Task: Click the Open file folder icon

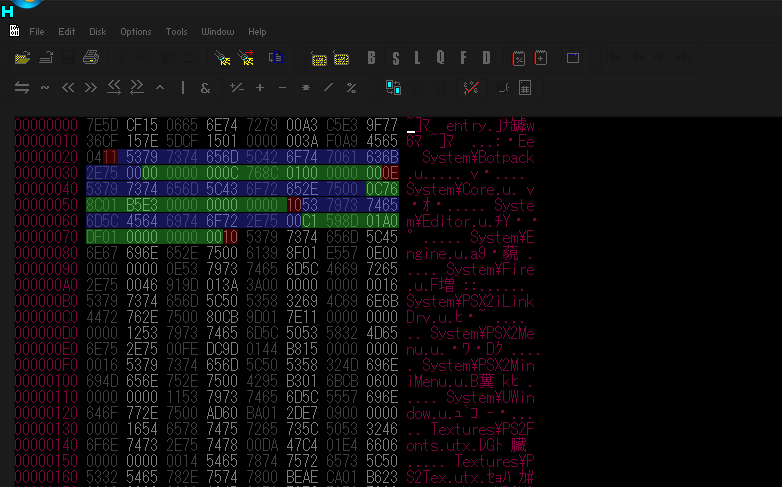Action: [22, 58]
